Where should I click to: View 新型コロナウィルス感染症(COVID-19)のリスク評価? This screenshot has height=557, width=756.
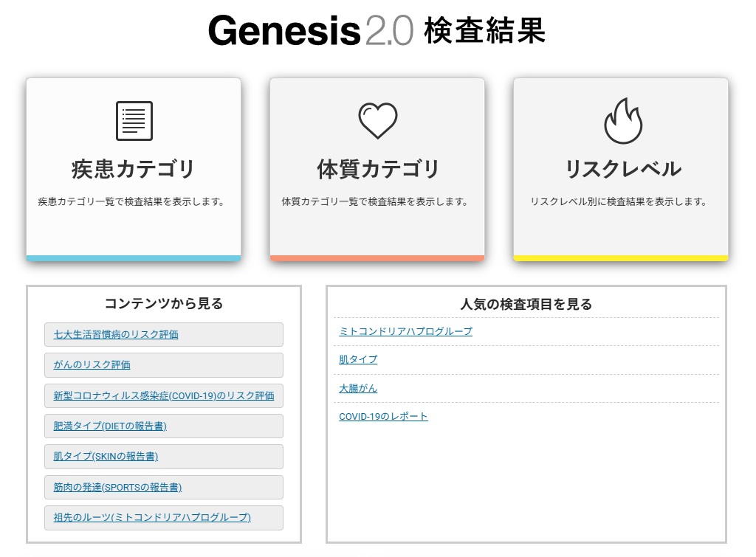[164, 395]
